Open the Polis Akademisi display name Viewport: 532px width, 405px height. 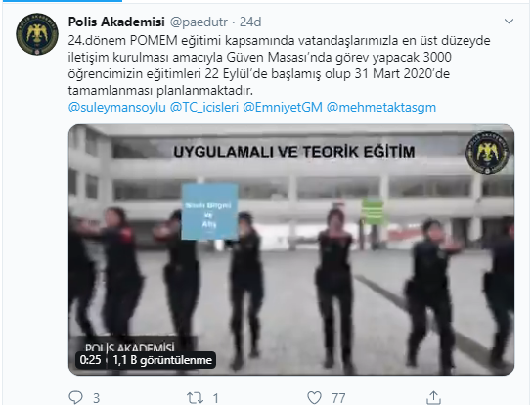(116, 22)
